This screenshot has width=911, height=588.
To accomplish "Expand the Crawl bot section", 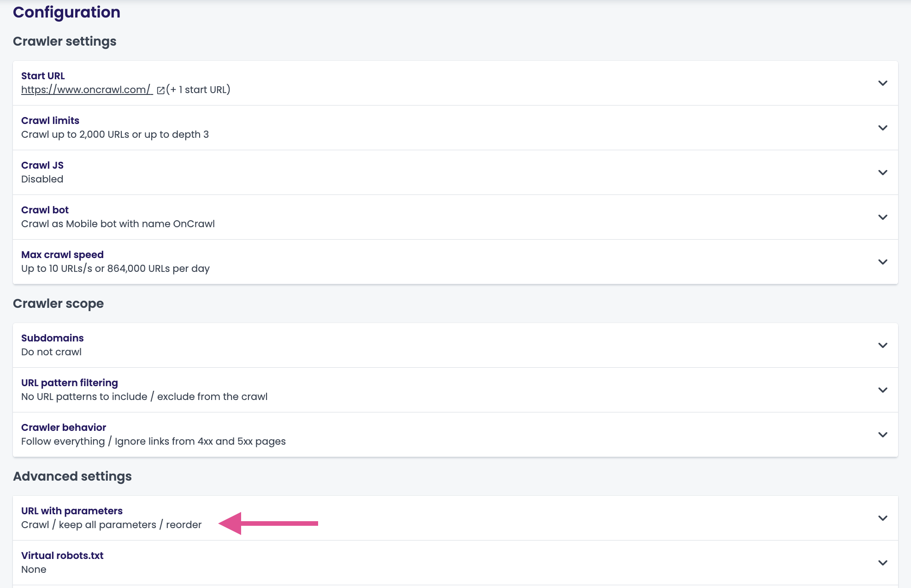I will [883, 217].
